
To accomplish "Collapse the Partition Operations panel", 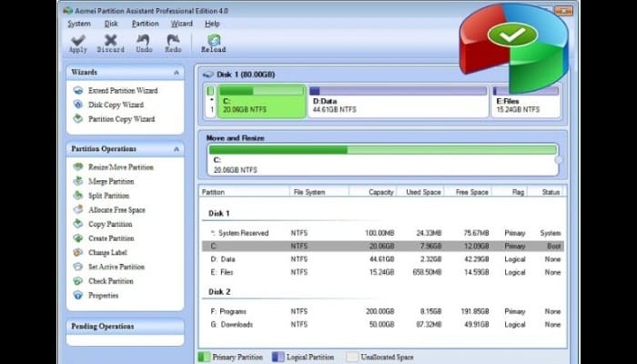I will pos(177,149).
